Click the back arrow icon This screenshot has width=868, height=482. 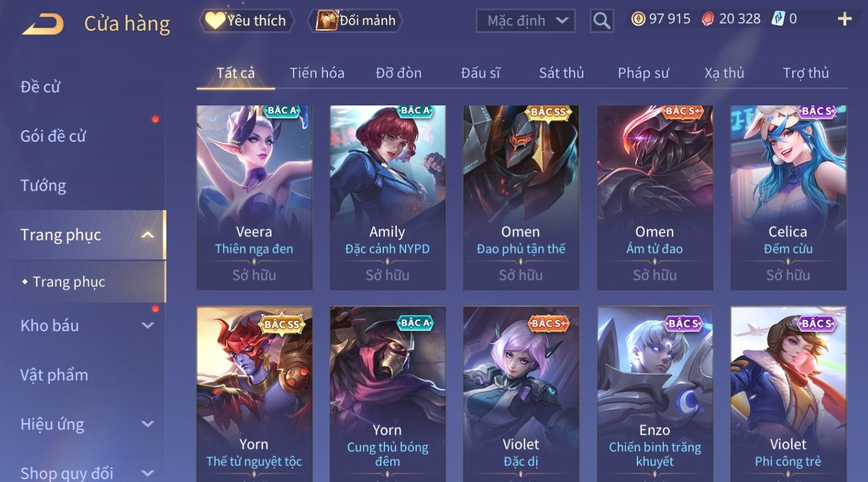(42, 24)
